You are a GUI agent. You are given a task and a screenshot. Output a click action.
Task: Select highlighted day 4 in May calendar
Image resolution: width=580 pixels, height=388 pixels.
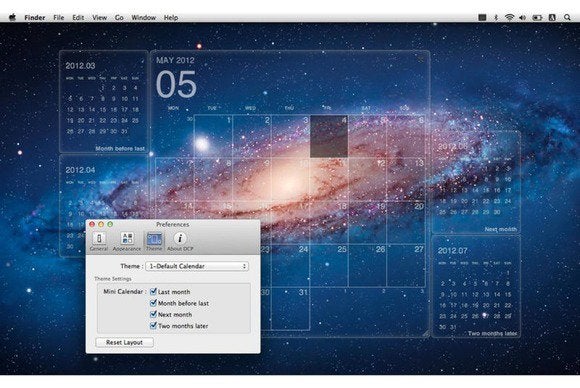tap(329, 136)
